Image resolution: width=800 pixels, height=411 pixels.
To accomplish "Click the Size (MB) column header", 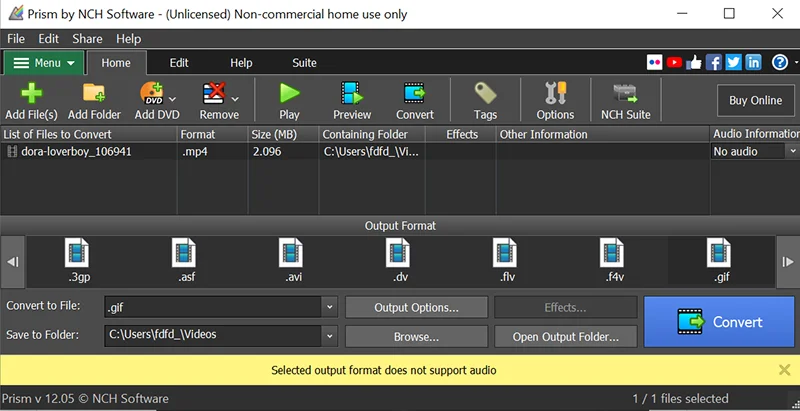I will click(284, 134).
